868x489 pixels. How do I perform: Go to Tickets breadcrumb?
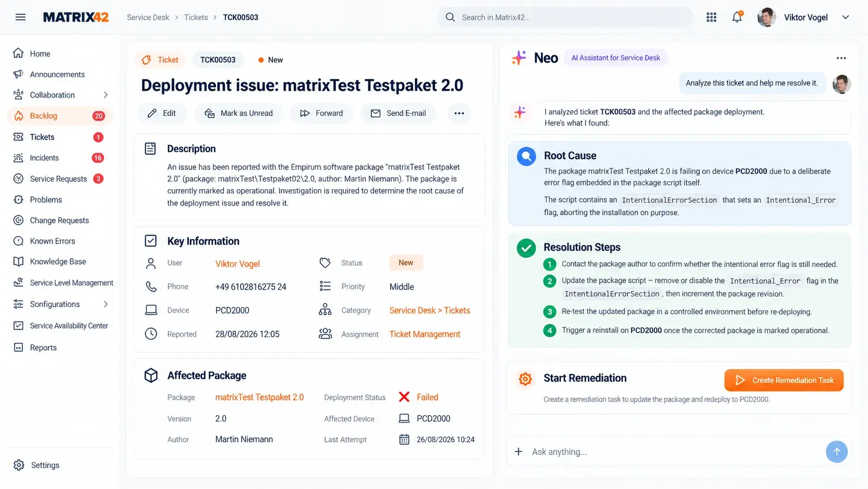pos(196,17)
